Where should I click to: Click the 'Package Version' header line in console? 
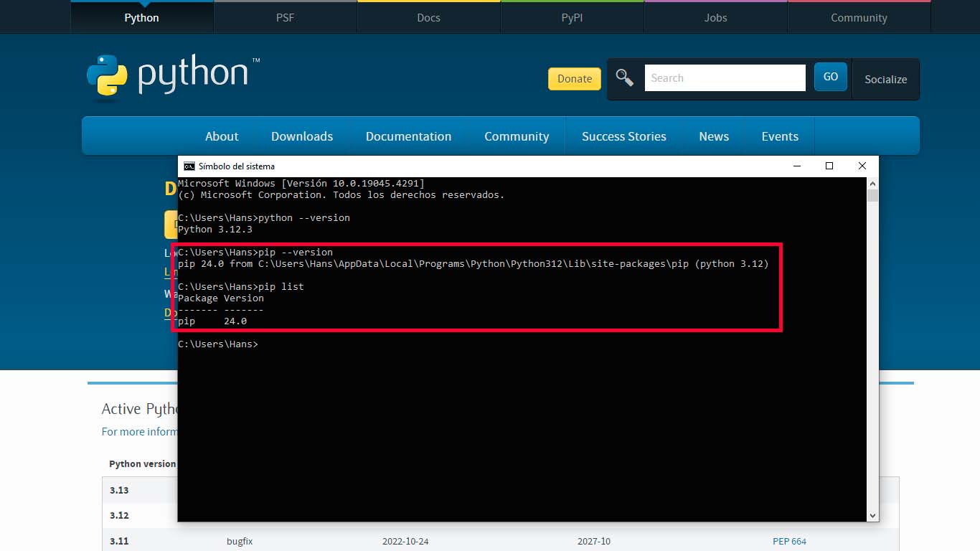(x=221, y=298)
